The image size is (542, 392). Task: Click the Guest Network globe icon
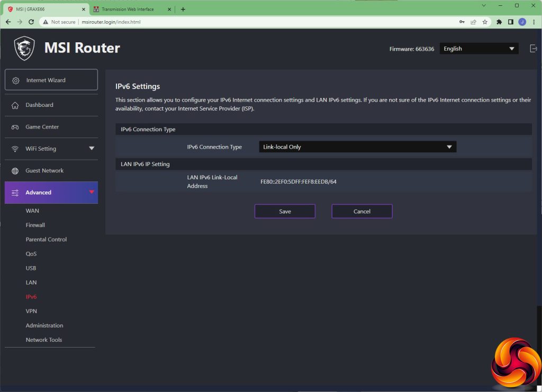click(15, 171)
